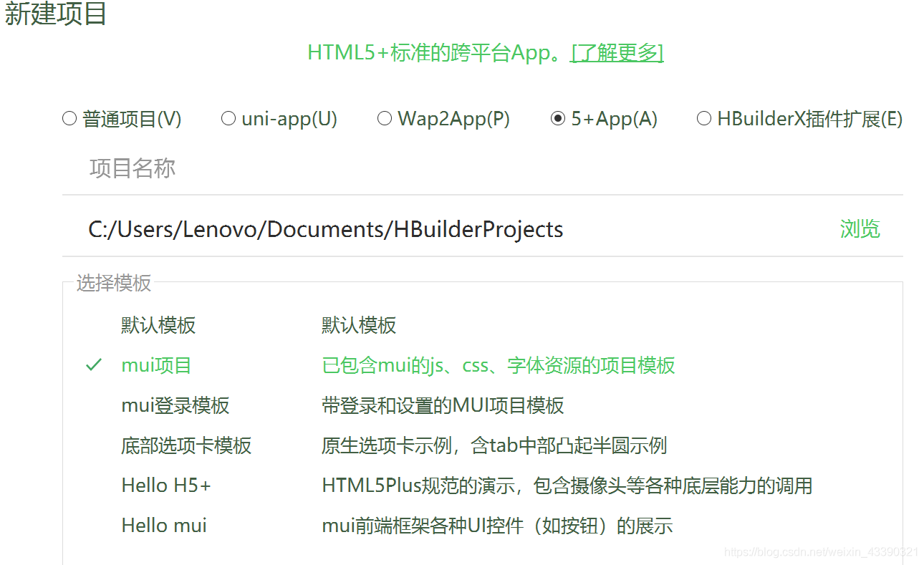The height and width of the screenshot is (565, 924).
Task: Choose the Hello mui template
Action: 482,526
